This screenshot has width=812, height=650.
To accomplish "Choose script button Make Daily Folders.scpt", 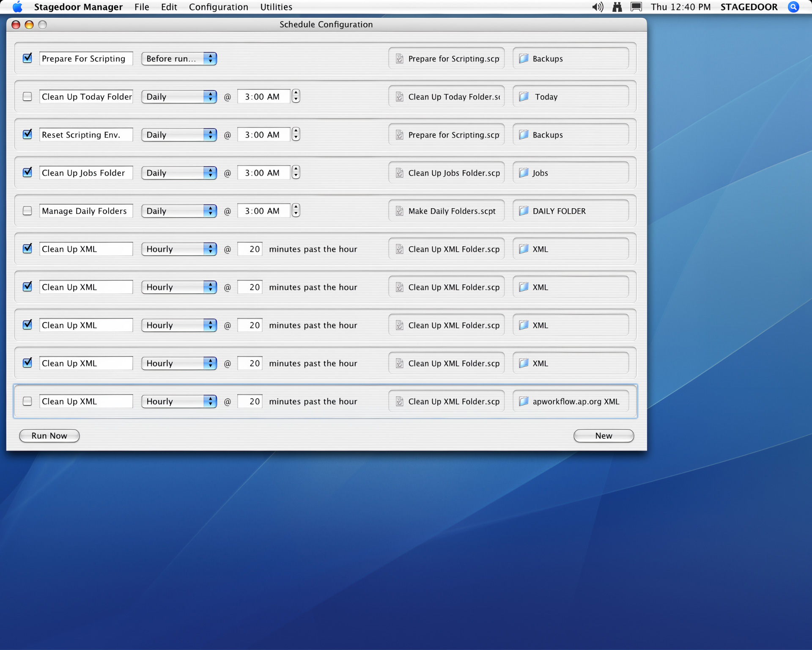I will click(447, 211).
